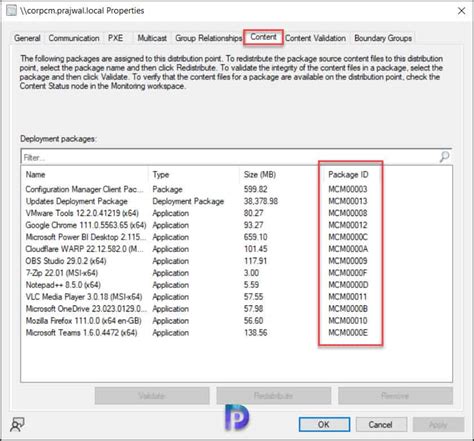The image size is (474, 441).
Task: Click the properties window title icon
Action: point(11,10)
